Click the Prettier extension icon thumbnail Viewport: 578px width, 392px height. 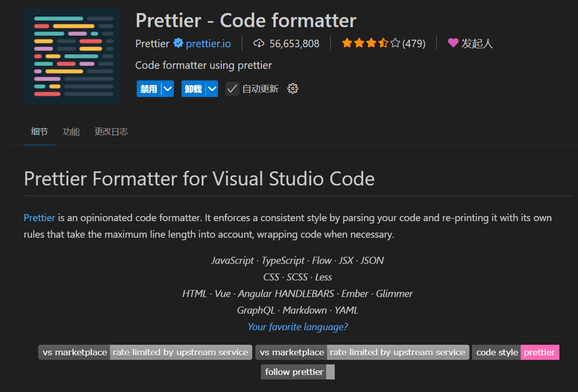pyautogui.click(x=71, y=56)
